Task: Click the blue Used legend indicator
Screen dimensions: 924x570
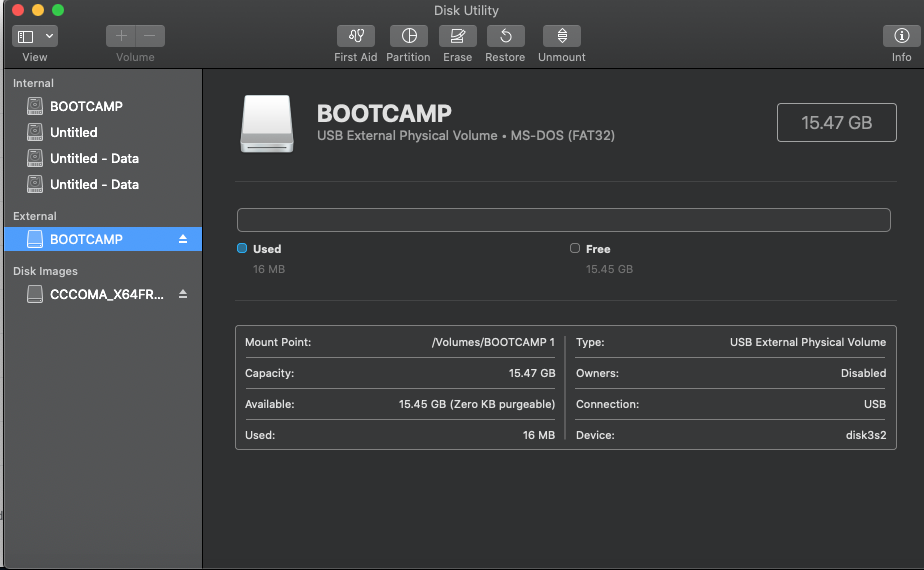Action: (242, 249)
